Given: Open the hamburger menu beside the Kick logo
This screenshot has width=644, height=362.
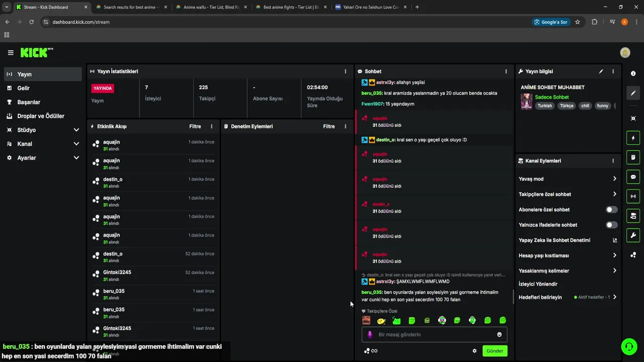Looking at the screenshot, I should click(x=11, y=52).
